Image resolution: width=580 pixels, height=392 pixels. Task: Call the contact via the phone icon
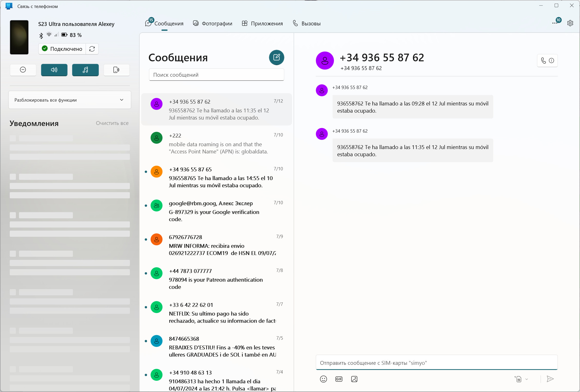543,61
